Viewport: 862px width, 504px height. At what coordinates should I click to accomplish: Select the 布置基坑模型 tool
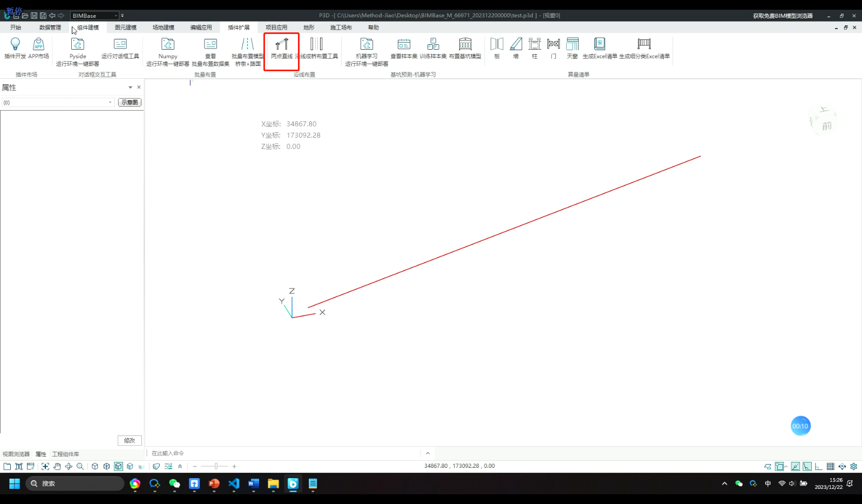point(465,47)
